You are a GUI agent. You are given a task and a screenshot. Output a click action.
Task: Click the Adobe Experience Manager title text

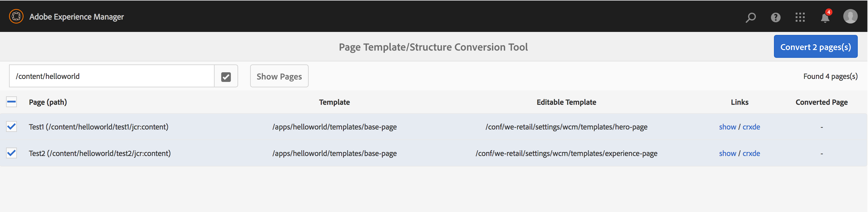pos(77,17)
